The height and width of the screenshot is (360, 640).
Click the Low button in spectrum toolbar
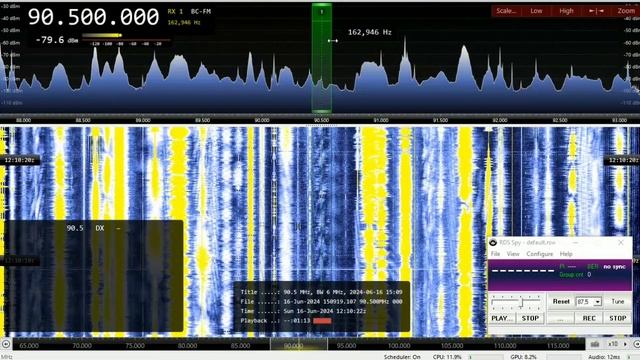pos(536,11)
